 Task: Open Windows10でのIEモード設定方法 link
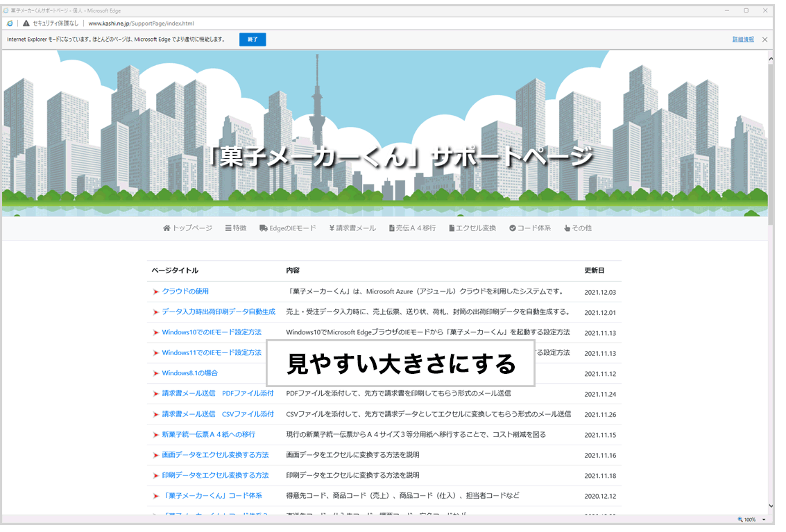[212, 332]
